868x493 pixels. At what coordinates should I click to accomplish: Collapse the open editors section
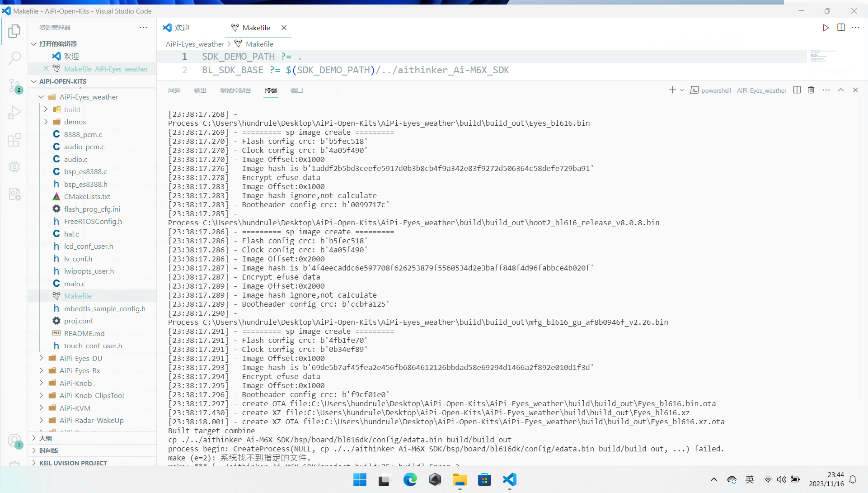point(34,44)
